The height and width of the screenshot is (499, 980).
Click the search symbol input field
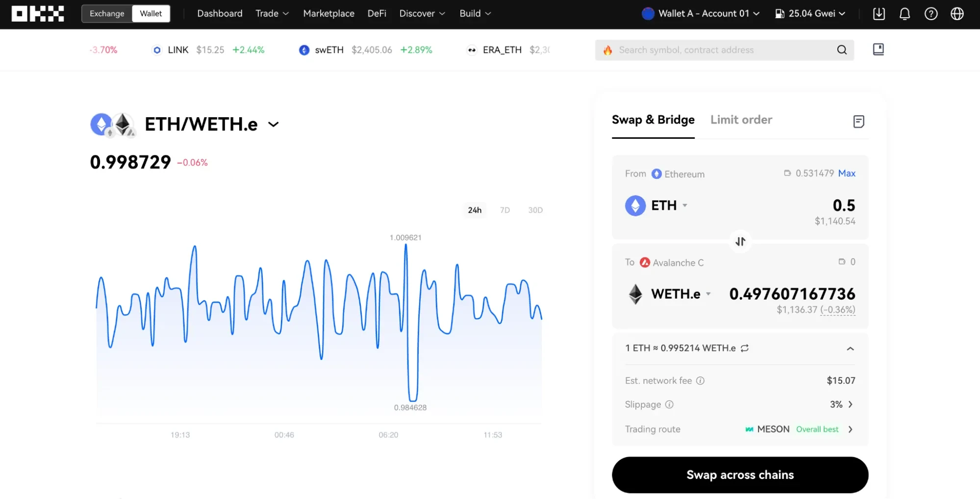click(724, 50)
